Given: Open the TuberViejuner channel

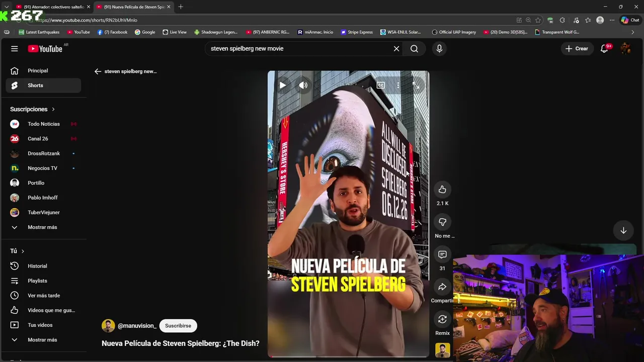Looking at the screenshot, I should click(43, 213).
